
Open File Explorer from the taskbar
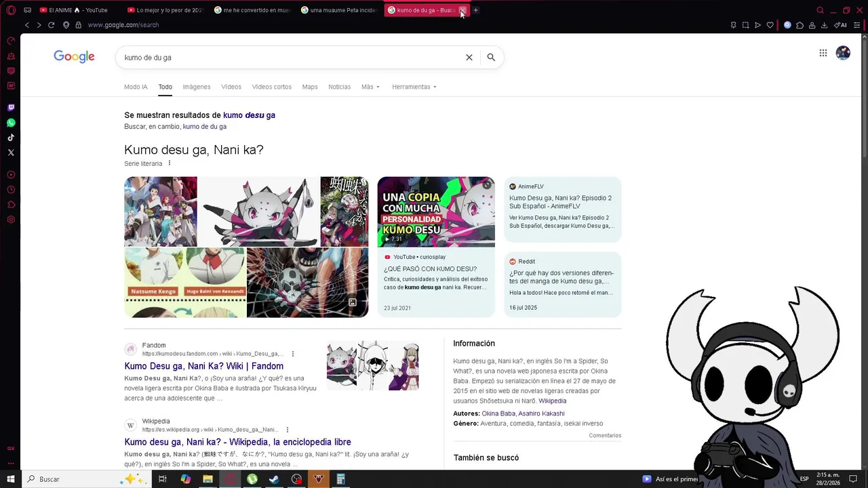click(x=208, y=479)
